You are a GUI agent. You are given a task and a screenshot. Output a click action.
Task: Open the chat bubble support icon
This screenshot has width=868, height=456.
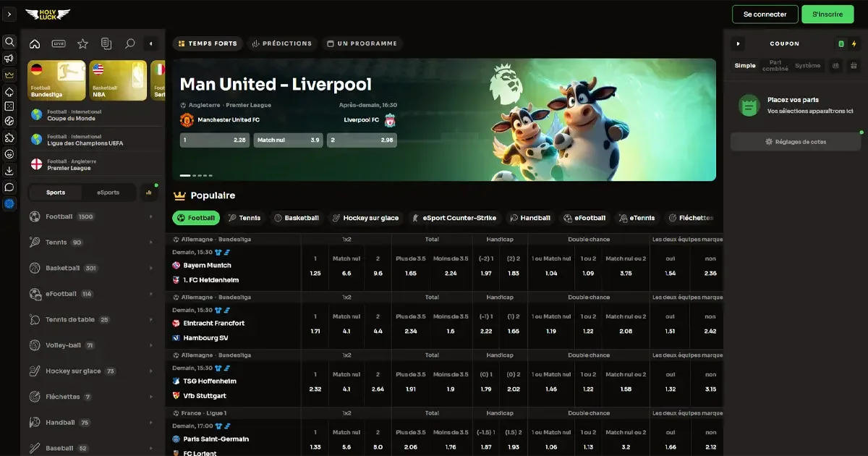(x=9, y=187)
